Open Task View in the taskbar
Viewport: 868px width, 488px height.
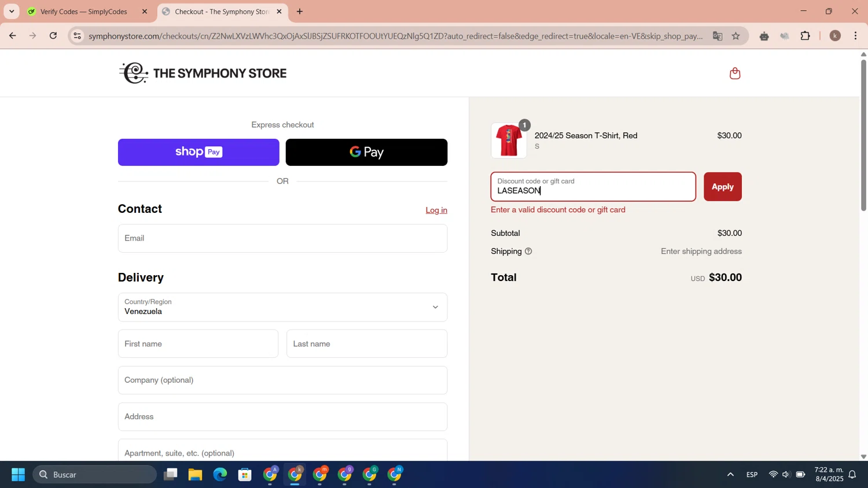click(x=170, y=475)
